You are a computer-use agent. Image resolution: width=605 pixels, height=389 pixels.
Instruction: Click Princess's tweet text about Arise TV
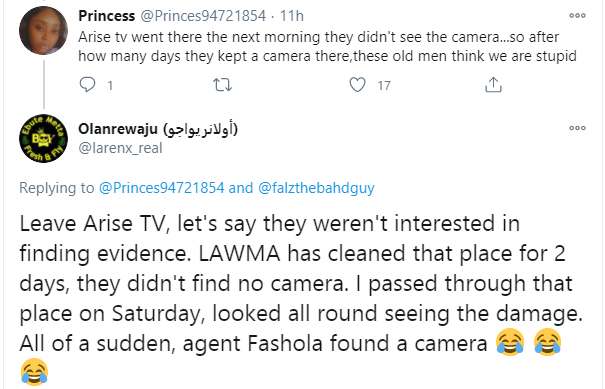327,46
